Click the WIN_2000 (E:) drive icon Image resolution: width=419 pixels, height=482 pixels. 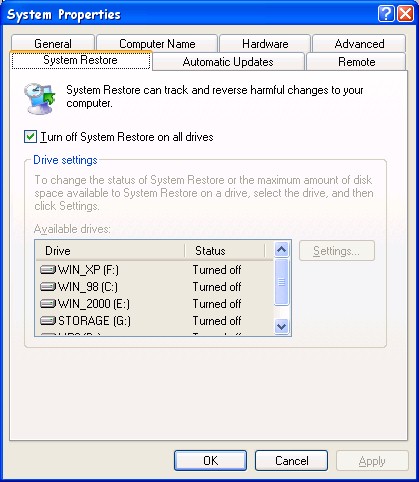tap(48, 303)
